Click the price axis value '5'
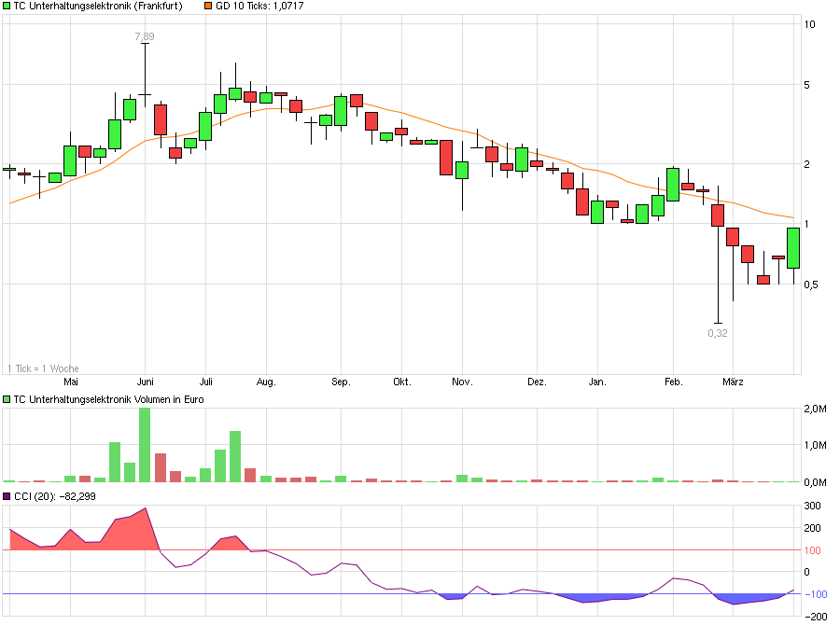840x625 pixels. click(x=806, y=85)
